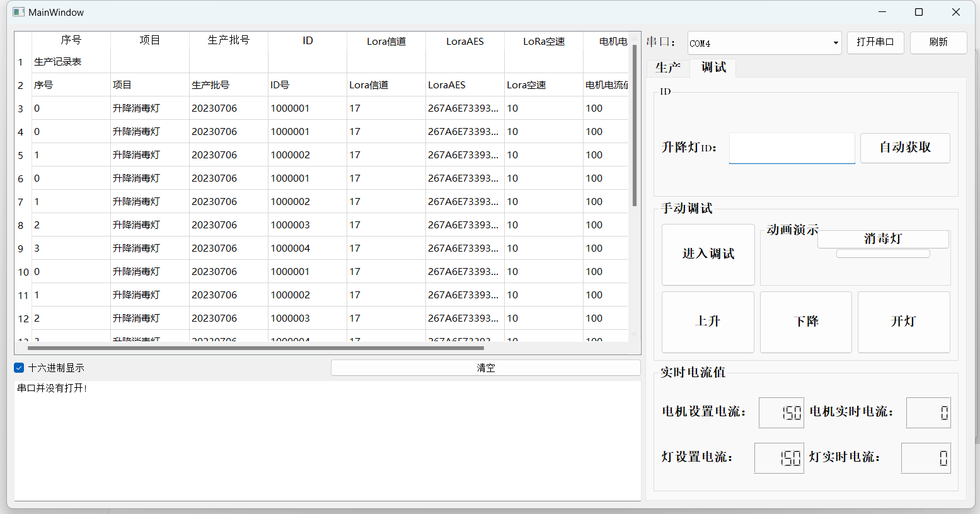This screenshot has width=980, height=514.
Task: Select the 调试 tab
Action: (713, 67)
